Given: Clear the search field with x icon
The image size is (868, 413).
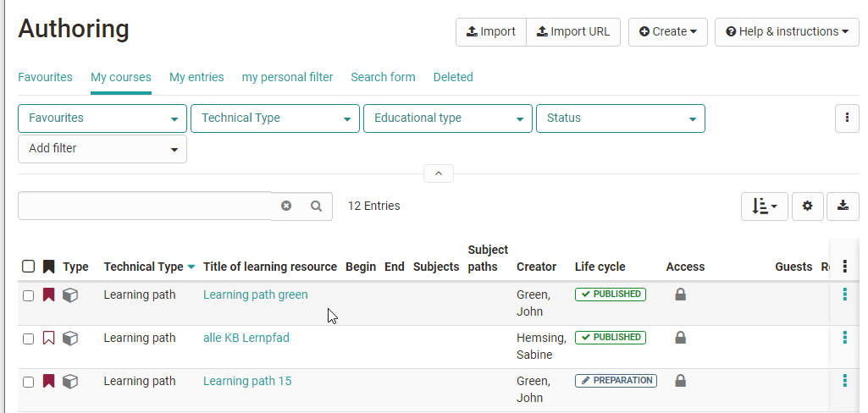Looking at the screenshot, I should 286,206.
